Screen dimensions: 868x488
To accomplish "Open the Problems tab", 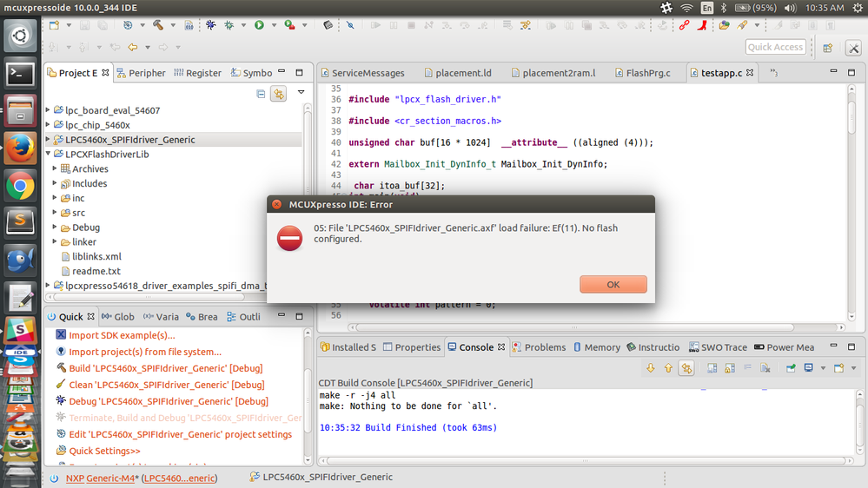I will (539, 347).
